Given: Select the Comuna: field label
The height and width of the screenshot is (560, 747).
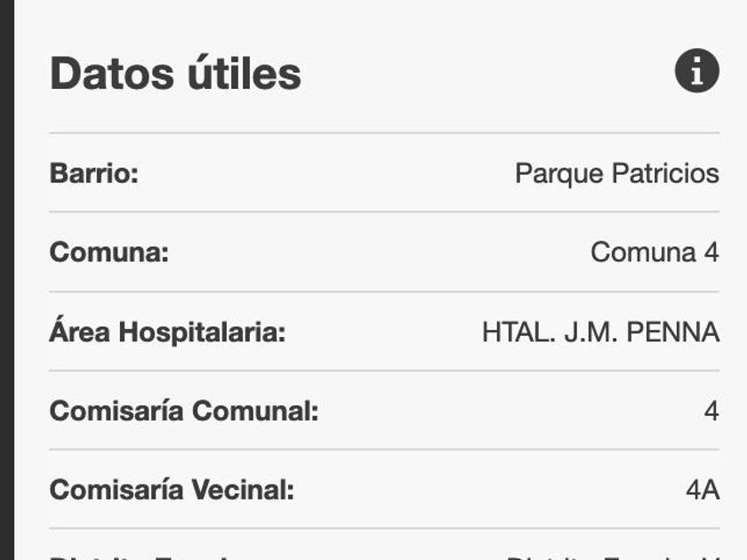Looking at the screenshot, I should tap(108, 252).
